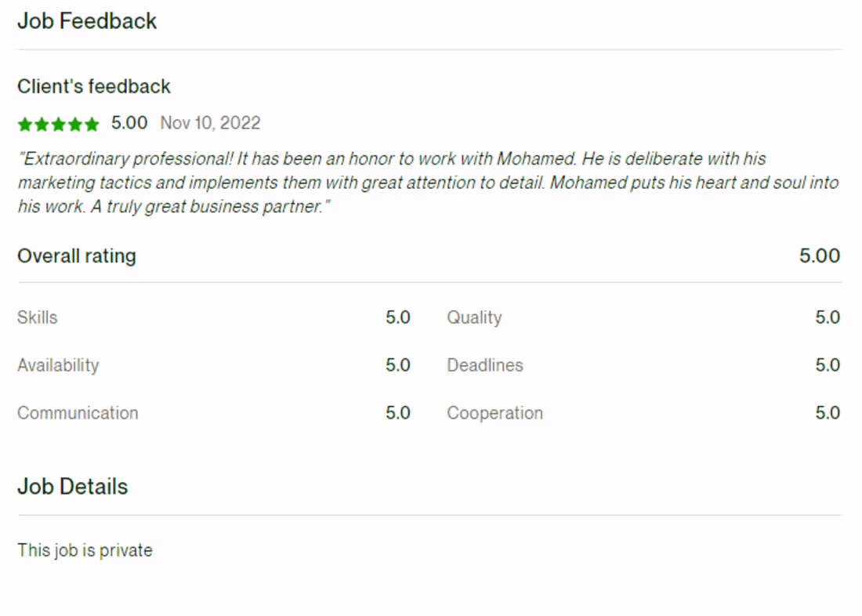This screenshot has height=616, width=862.
Task: Click the 5.0 score next to Skills
Action: click(x=398, y=317)
